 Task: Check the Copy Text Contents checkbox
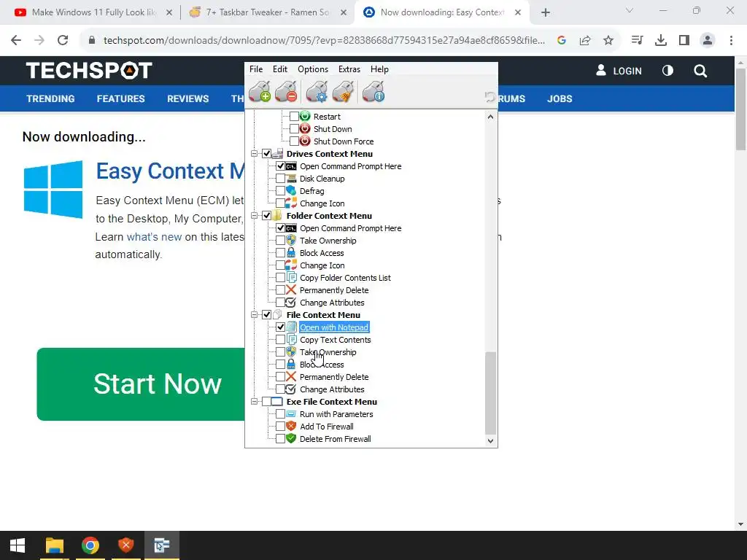(x=281, y=339)
